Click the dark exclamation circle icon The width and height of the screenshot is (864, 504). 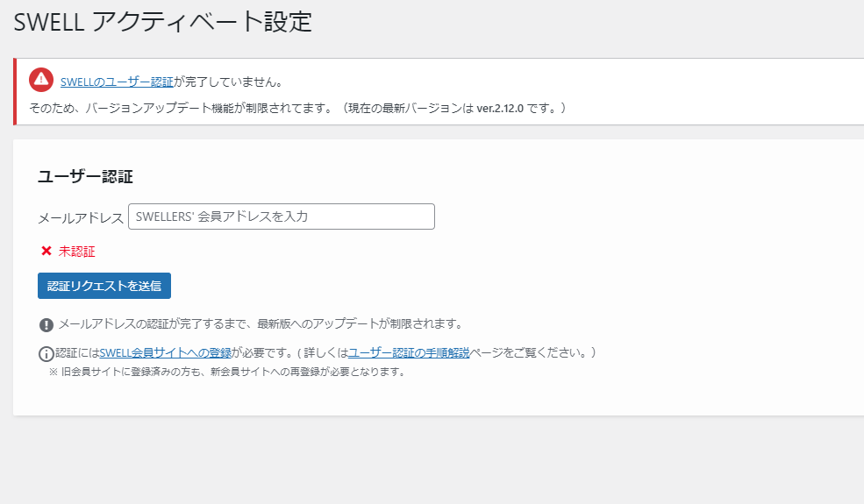coord(46,324)
